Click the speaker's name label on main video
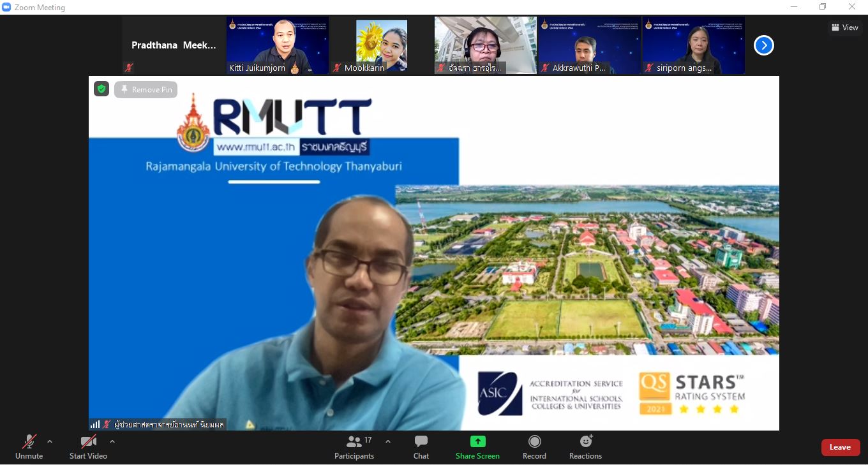 [x=168, y=424]
